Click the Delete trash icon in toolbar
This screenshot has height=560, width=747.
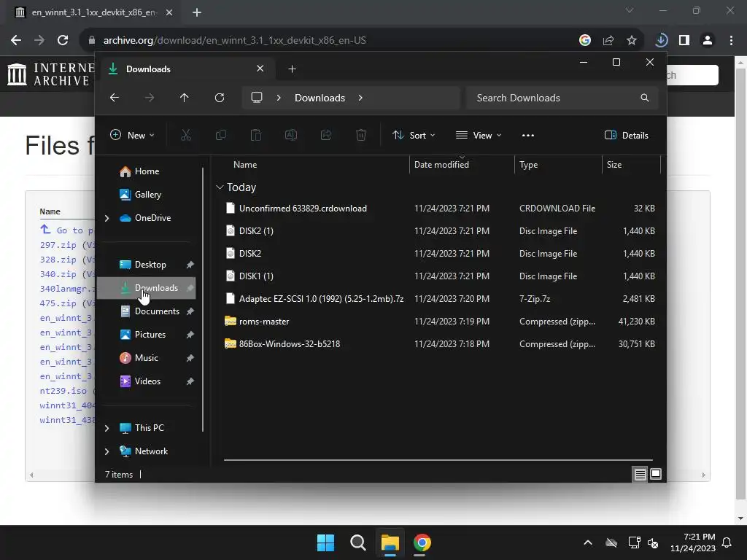[361, 135]
